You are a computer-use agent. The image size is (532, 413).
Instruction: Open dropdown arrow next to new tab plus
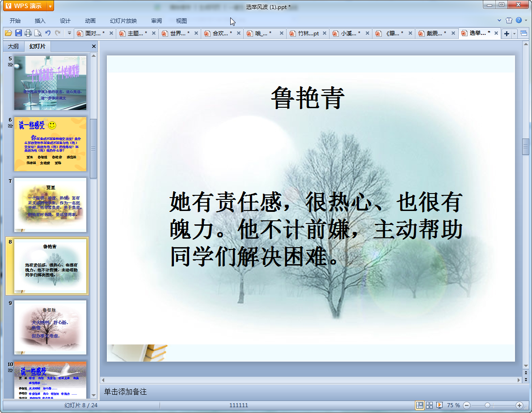pos(515,34)
